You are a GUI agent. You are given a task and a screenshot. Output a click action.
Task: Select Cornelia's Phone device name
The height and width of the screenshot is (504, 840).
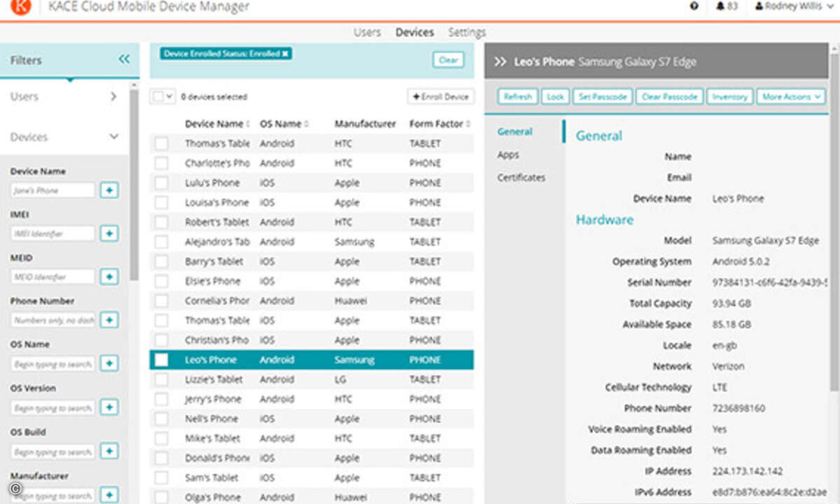(x=217, y=301)
